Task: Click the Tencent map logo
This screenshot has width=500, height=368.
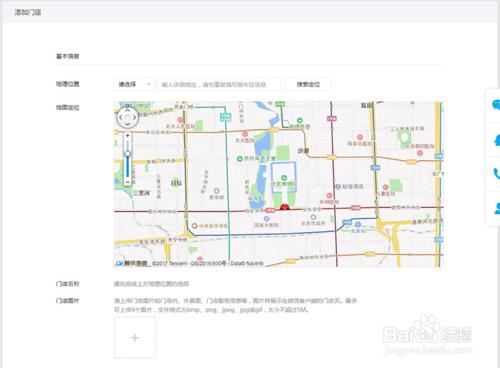Action: coord(131,263)
